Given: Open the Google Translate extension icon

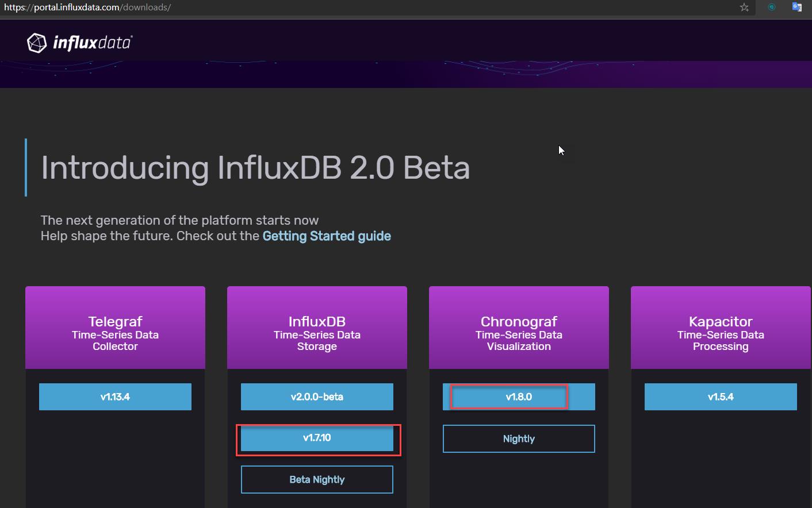Looking at the screenshot, I should (x=796, y=7).
